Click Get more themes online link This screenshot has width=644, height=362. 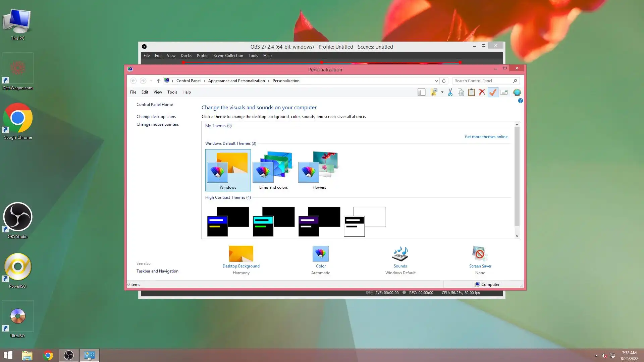coord(486,137)
